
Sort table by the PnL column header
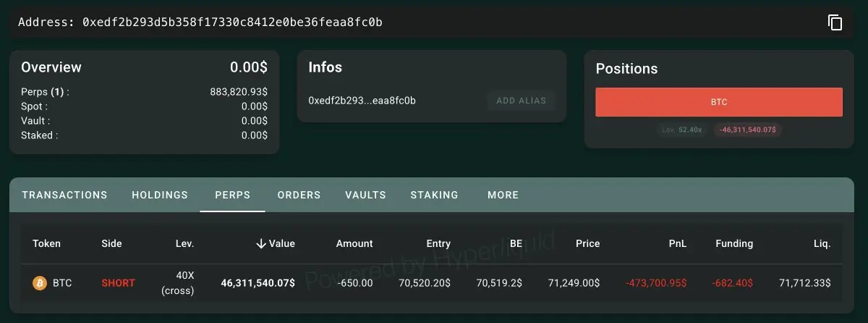pos(677,243)
